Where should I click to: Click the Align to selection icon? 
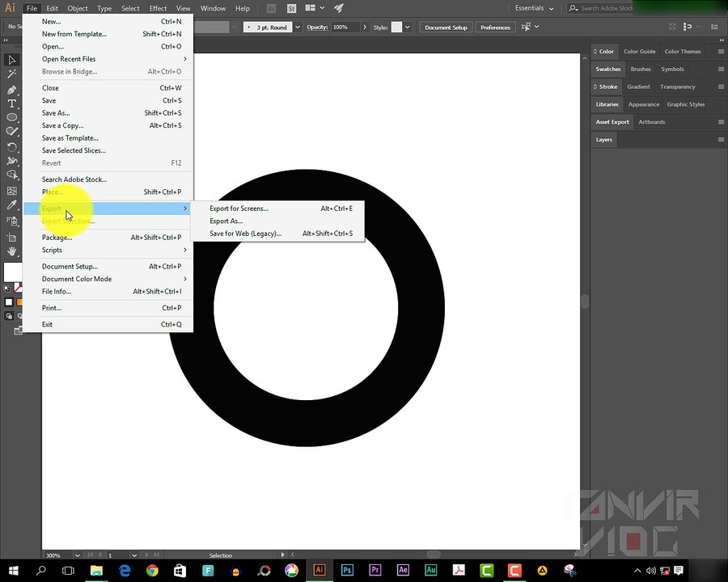(526, 27)
